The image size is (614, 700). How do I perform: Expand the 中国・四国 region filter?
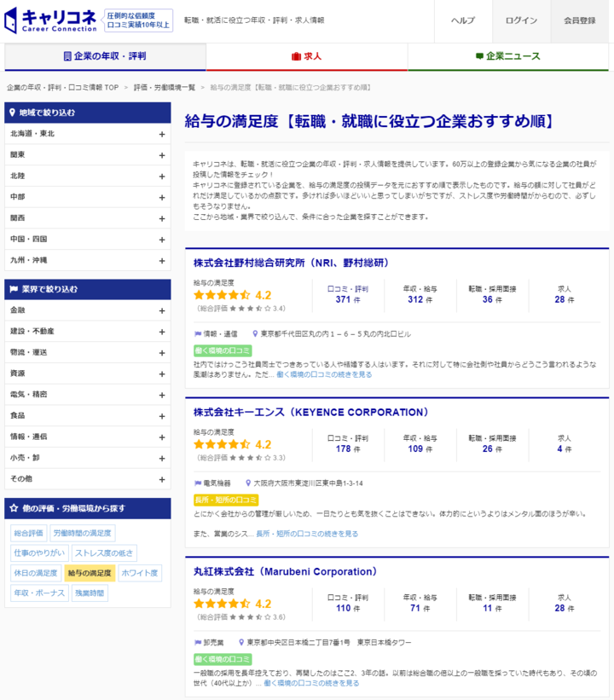(x=88, y=240)
